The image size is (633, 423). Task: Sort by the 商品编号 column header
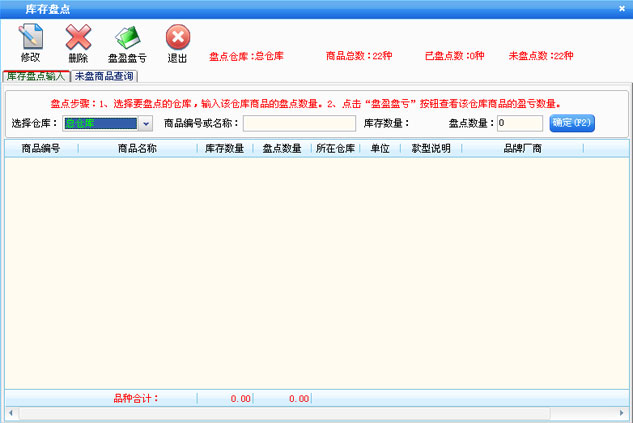(41, 148)
